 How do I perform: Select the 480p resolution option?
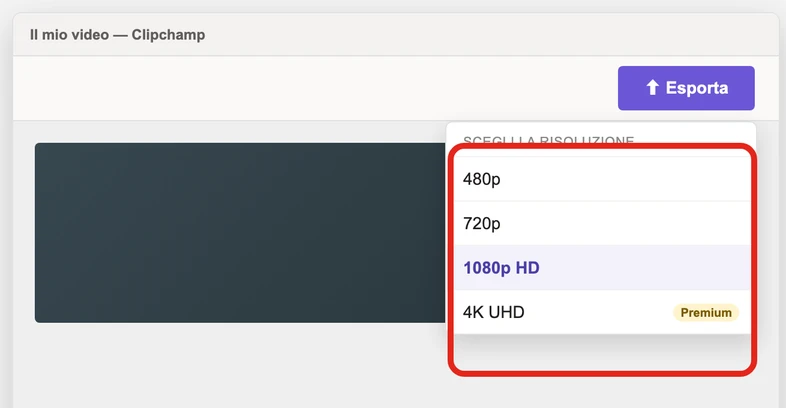point(602,179)
